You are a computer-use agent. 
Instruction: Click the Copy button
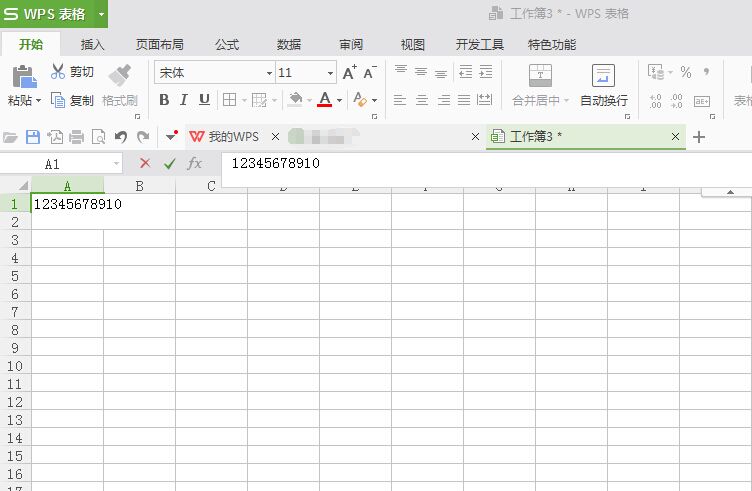tap(72, 100)
